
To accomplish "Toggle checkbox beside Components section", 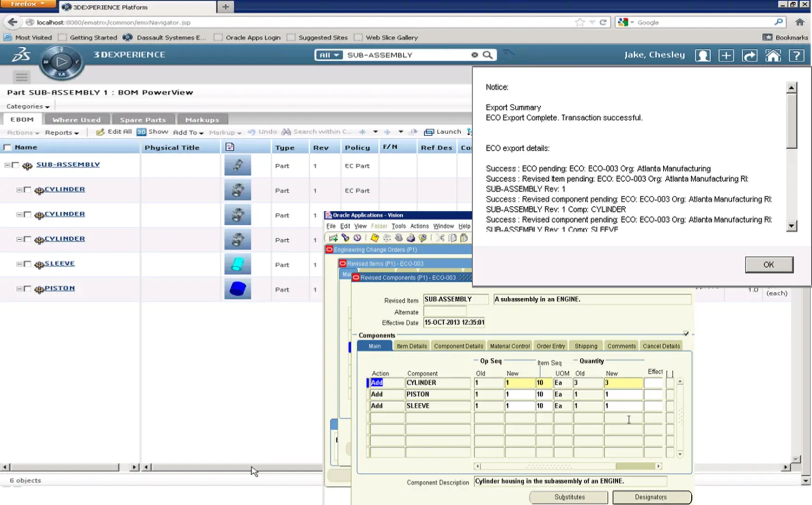I will coord(686,334).
